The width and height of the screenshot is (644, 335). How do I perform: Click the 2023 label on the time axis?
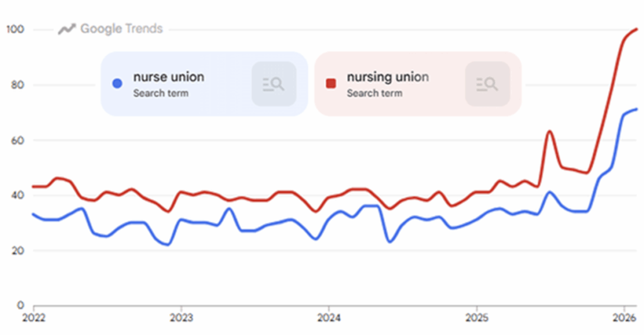181,316
